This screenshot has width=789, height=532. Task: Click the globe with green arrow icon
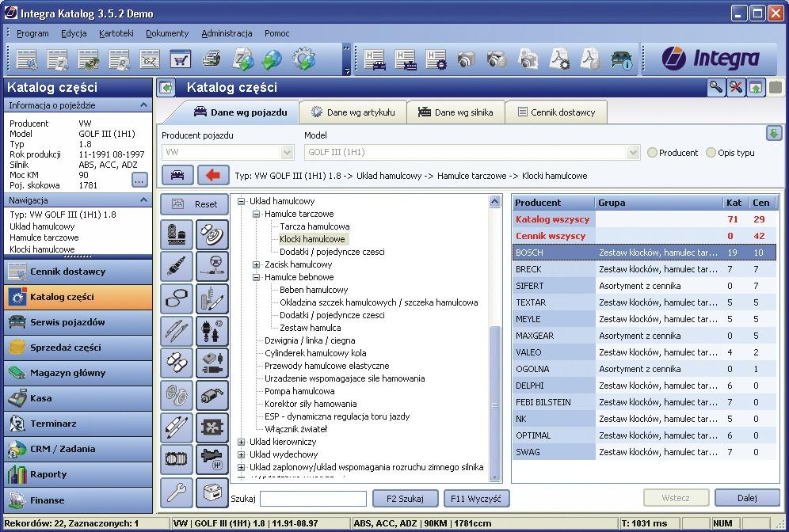click(x=273, y=59)
